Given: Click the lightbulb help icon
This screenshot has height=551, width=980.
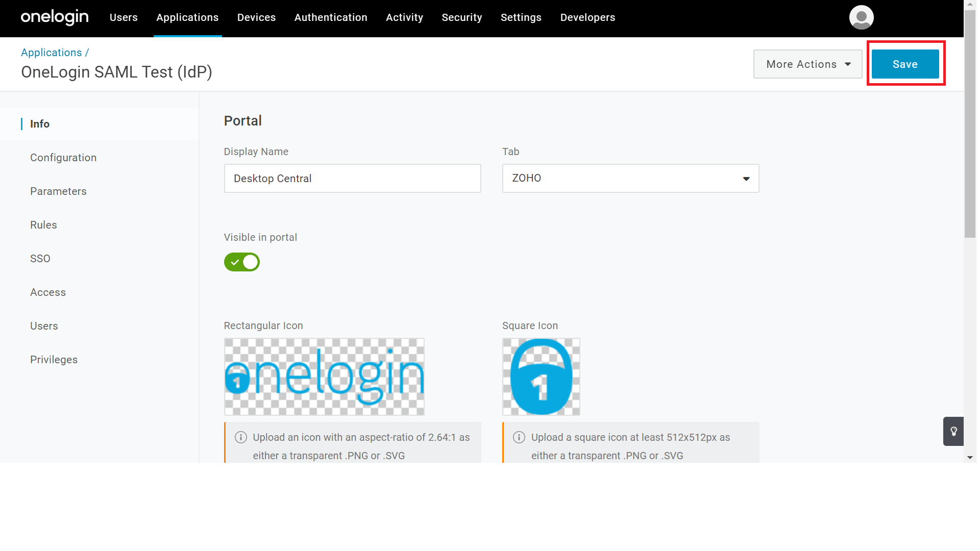Looking at the screenshot, I should pyautogui.click(x=953, y=432).
